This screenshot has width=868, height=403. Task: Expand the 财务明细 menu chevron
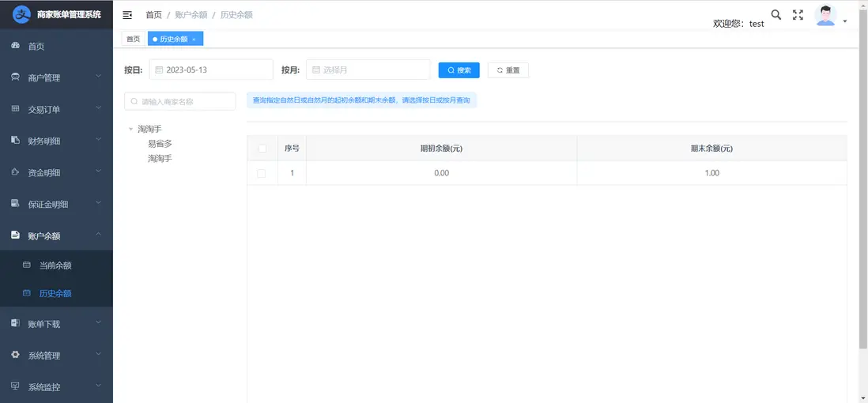pos(99,139)
